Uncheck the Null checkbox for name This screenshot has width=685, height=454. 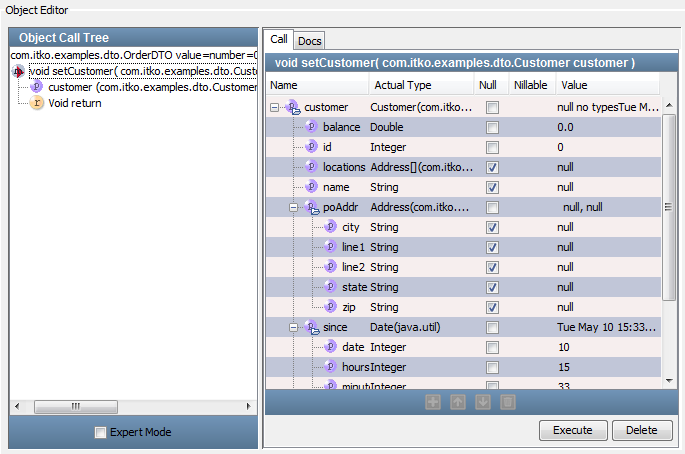pos(492,187)
